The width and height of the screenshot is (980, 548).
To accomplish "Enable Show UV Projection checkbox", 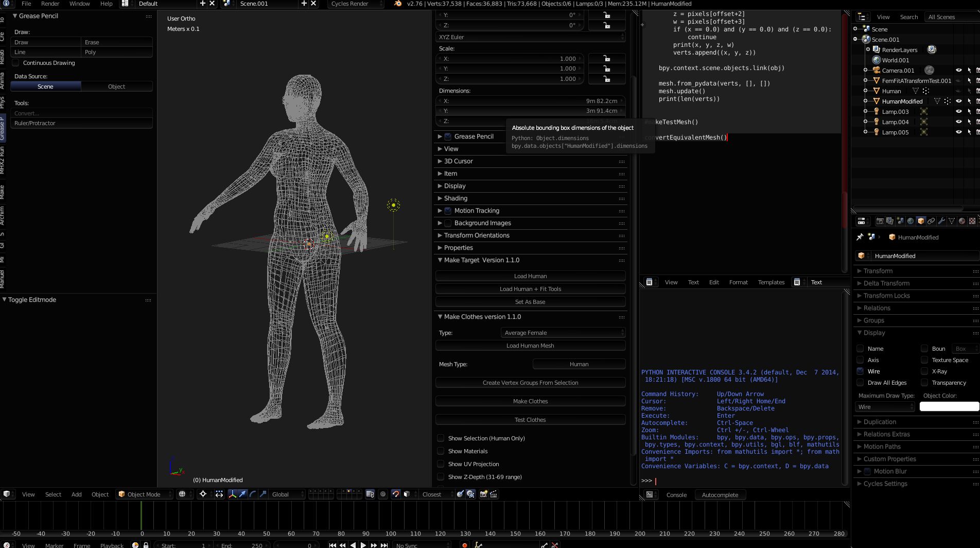I will tap(441, 464).
